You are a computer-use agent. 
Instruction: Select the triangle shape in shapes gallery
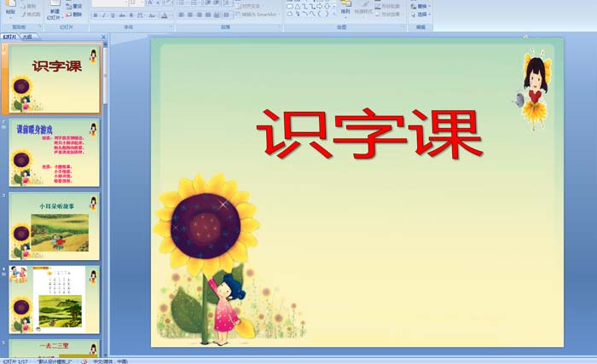coord(298,7)
